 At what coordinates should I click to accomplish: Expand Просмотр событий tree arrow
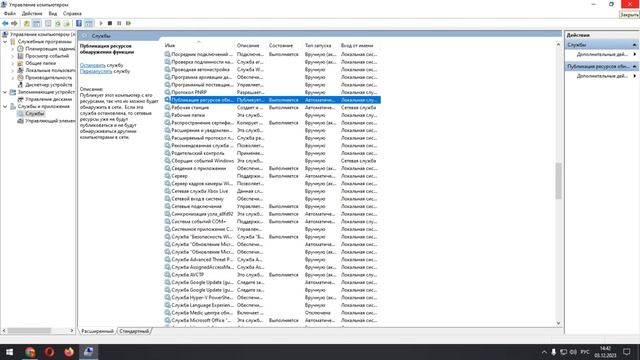point(13,56)
